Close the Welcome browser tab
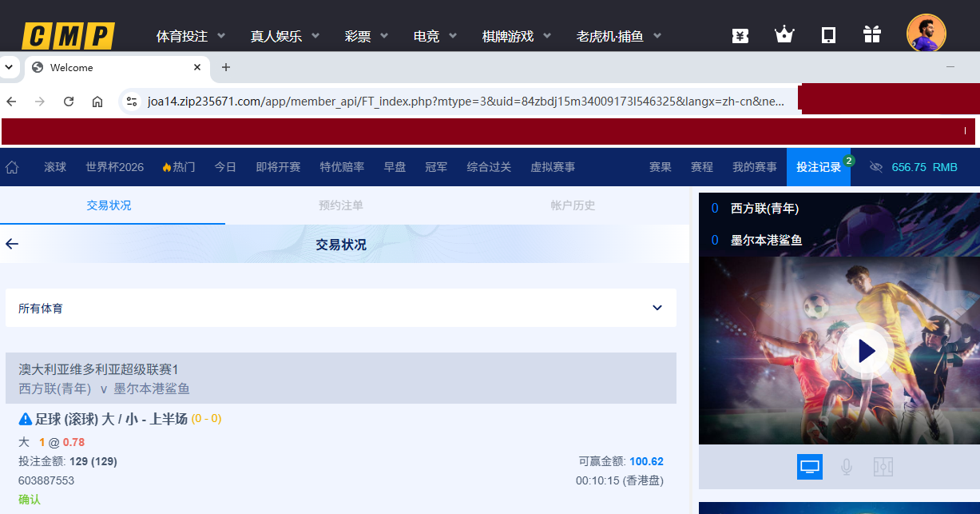980x514 pixels. [197, 67]
